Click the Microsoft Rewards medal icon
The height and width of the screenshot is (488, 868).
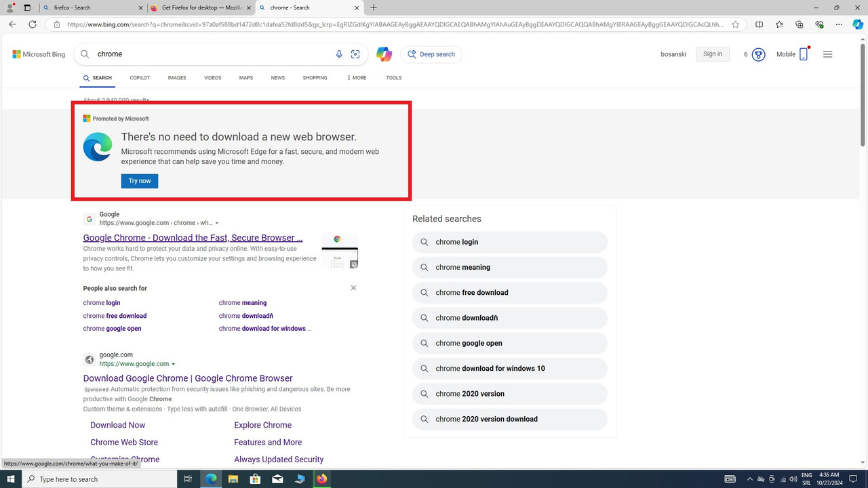[759, 54]
